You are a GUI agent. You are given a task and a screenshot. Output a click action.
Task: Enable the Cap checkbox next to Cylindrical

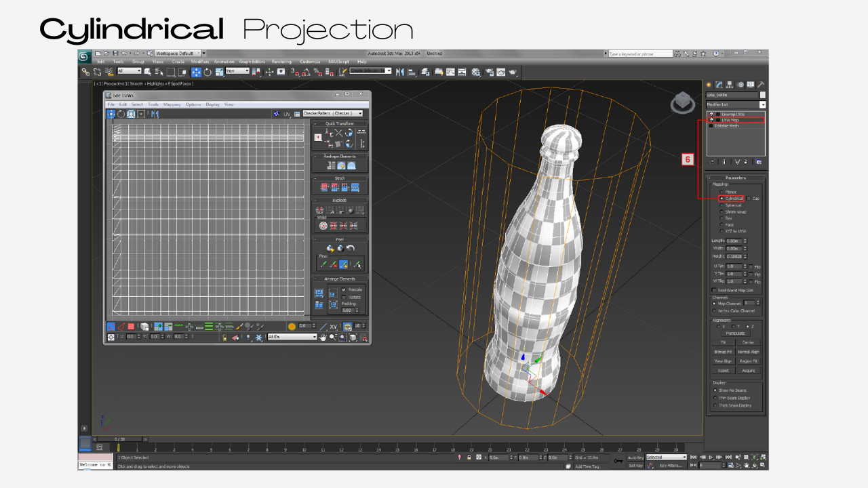[x=748, y=199]
